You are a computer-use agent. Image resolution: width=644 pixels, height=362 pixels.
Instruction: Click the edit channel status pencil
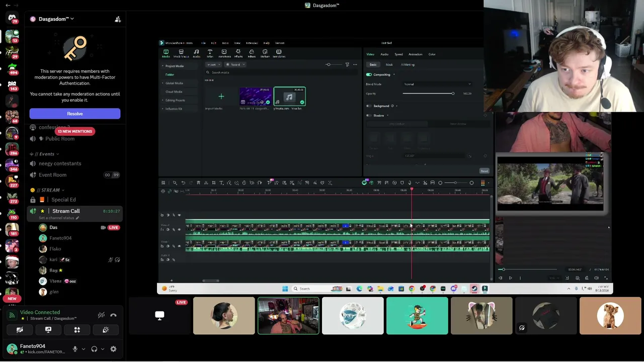tap(77, 218)
